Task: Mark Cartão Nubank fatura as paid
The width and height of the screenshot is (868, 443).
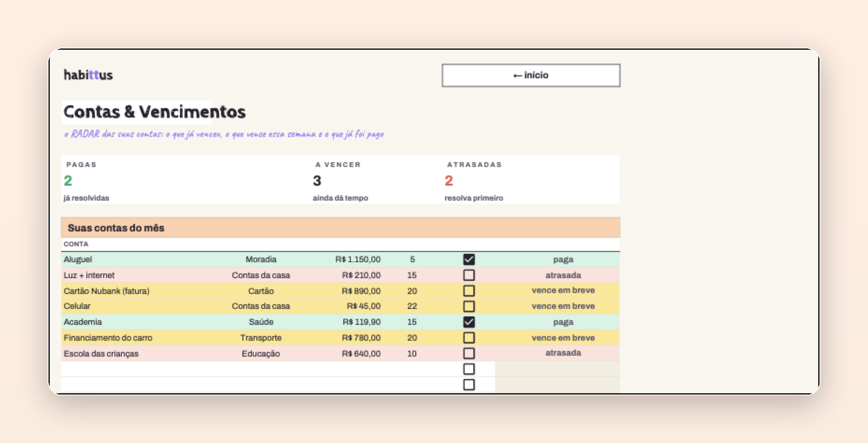Action: pyautogui.click(x=469, y=291)
